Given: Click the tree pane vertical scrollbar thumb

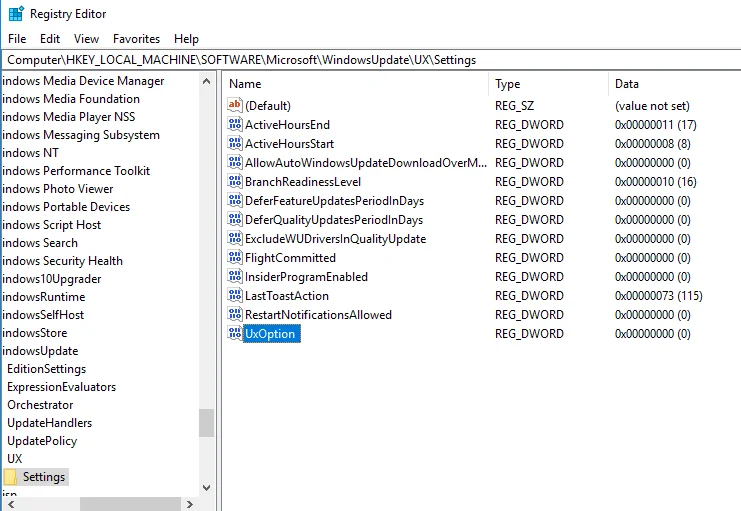Looking at the screenshot, I should pos(207,423).
